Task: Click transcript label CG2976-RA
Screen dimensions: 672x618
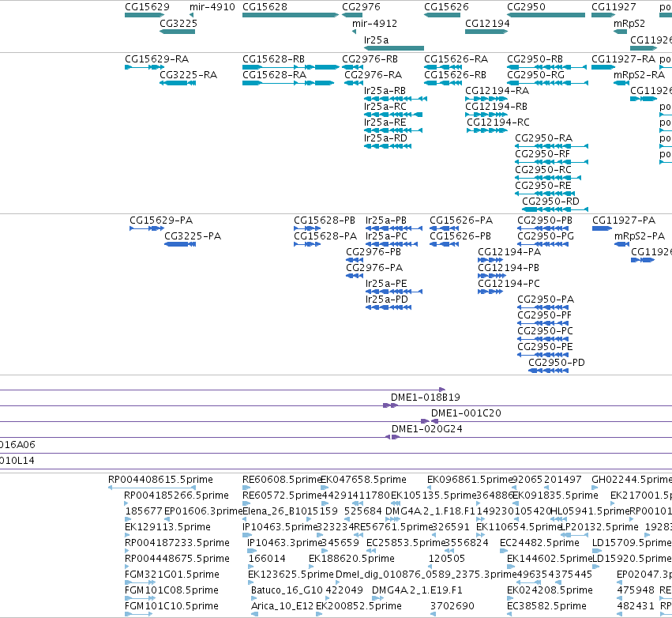Action: pyautogui.click(x=374, y=75)
